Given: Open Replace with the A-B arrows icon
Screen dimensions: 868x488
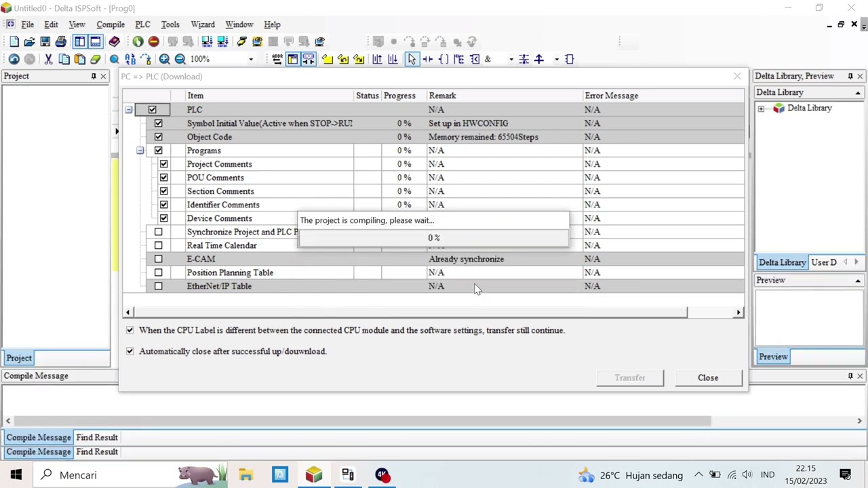Looking at the screenshot, I should 130,60.
